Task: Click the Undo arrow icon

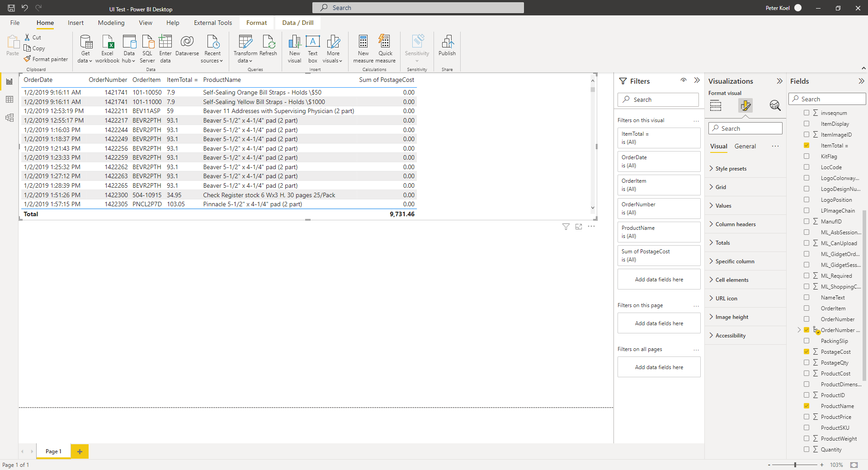Action: (25, 8)
